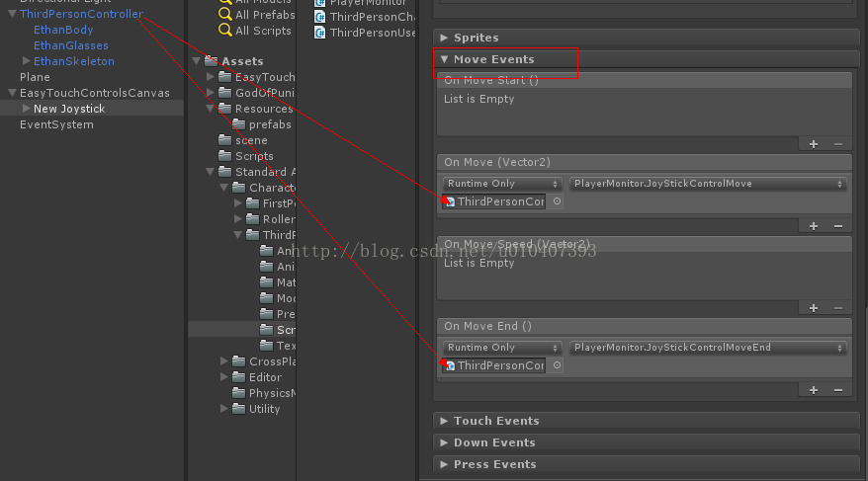The height and width of the screenshot is (481, 868).
Task: Open the FirstPerson folder icon
Action: pyautogui.click(x=252, y=203)
